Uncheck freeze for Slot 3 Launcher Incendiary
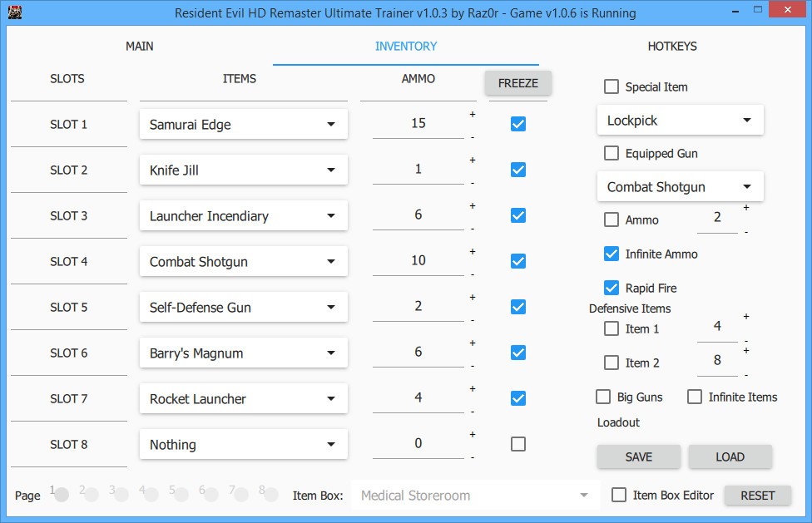Screen dimensions: 812x523 [518, 215]
